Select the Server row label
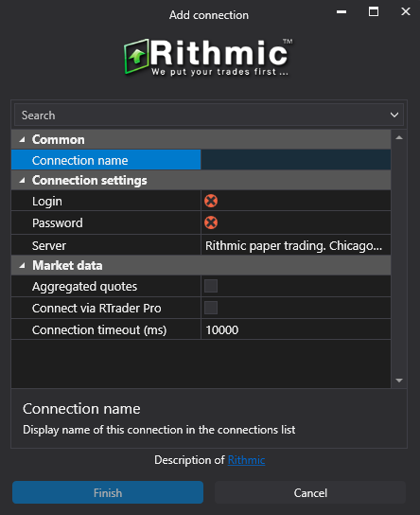Screen dimensions: 420x515 point(49,246)
